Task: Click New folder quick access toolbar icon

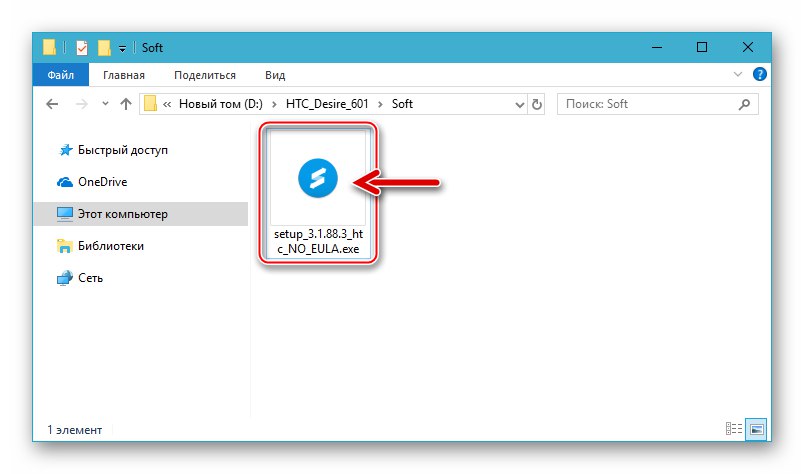Action: [104, 48]
